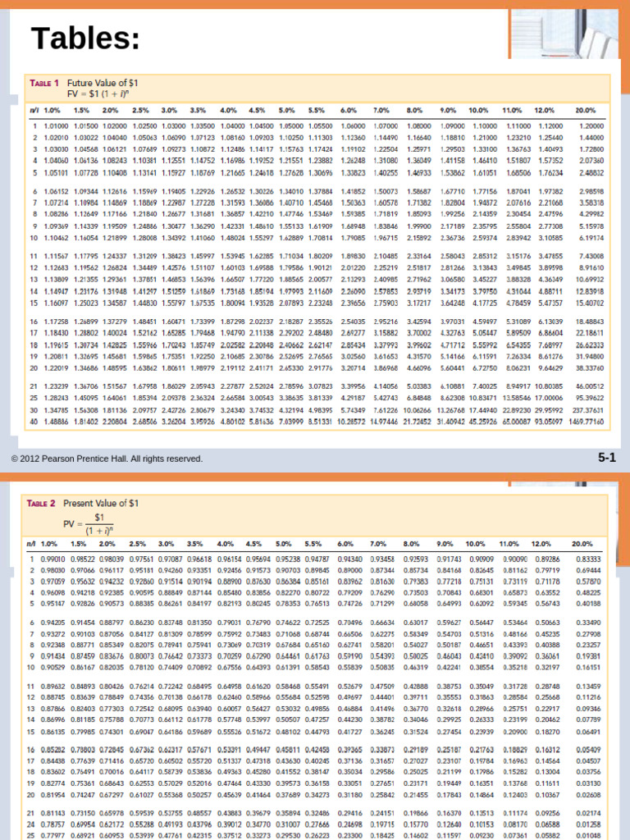Click cell value "38.33760" in Table 1
The height and width of the screenshot is (840, 630).
(x=591, y=368)
